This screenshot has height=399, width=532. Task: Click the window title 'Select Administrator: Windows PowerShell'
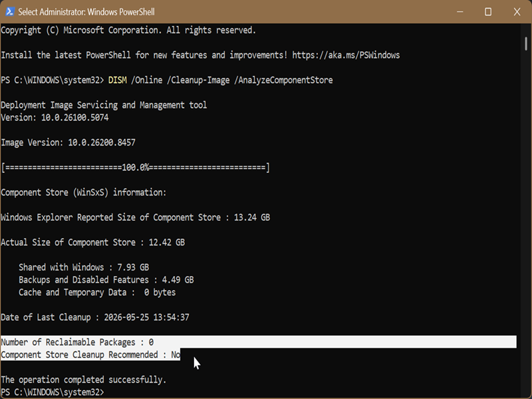tap(86, 12)
